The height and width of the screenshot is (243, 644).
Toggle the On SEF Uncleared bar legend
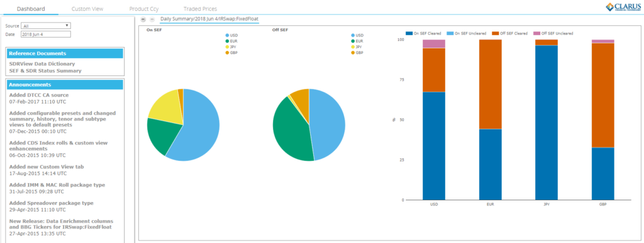pos(467,33)
